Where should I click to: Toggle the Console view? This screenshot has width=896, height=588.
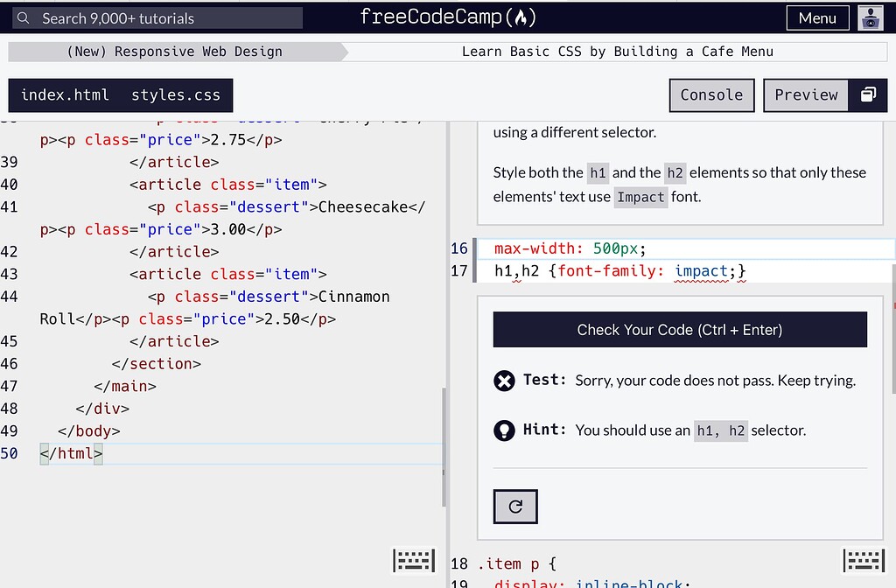click(x=711, y=94)
